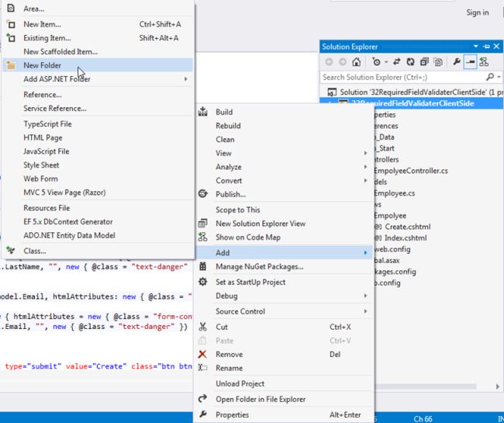Select the Empolyee views folder
The width and height of the screenshot is (504, 423).
click(390, 216)
